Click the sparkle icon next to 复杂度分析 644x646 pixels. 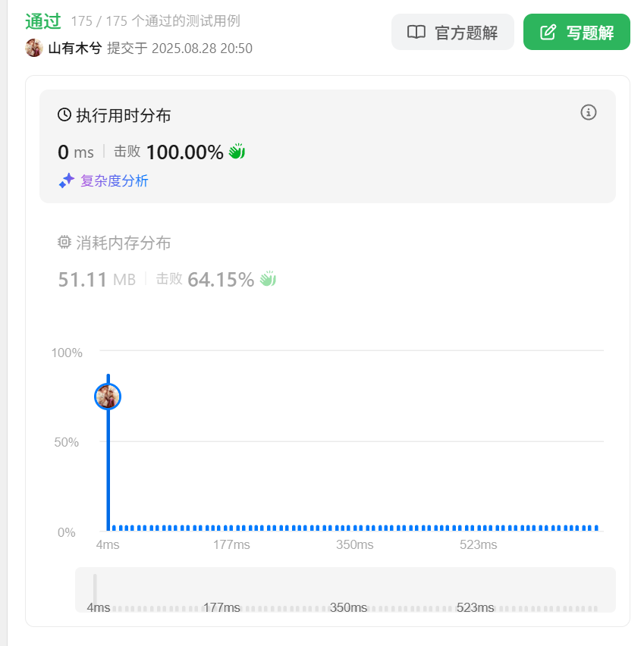tap(67, 180)
